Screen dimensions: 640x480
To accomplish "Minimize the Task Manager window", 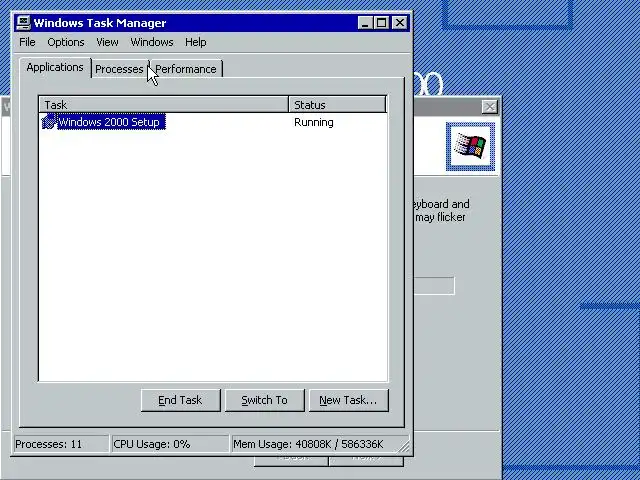I will tap(365, 22).
